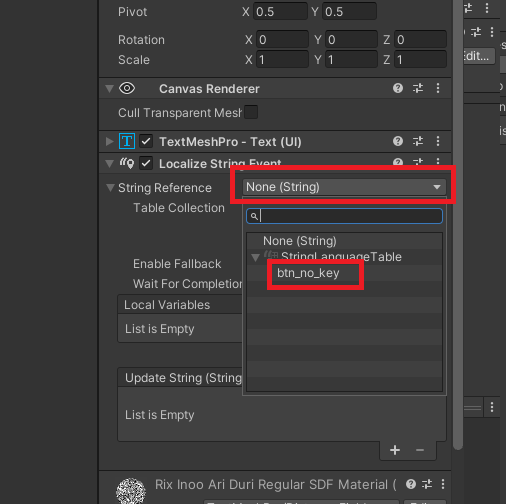
Task: Disable Localize String Event checkbox
Action: click(x=146, y=163)
